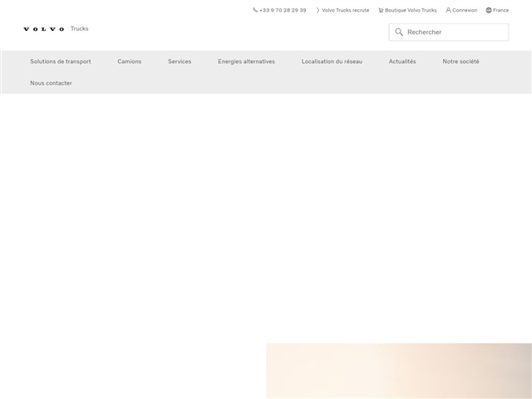Click the magnifying glass search icon
Viewport: 532px width, 399px height.
(399, 32)
